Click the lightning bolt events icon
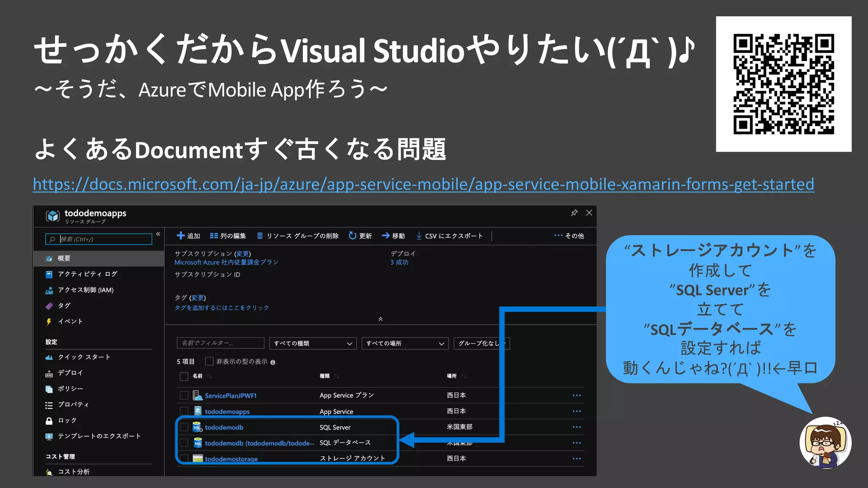 (49, 322)
